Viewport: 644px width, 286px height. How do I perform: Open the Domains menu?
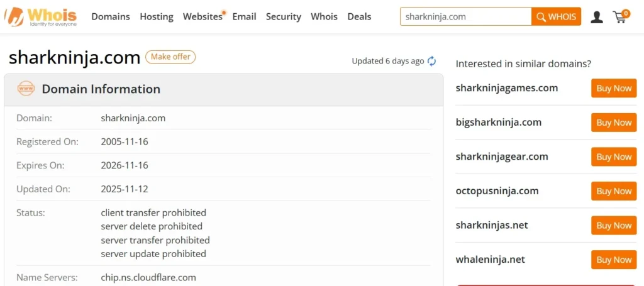[111, 17]
